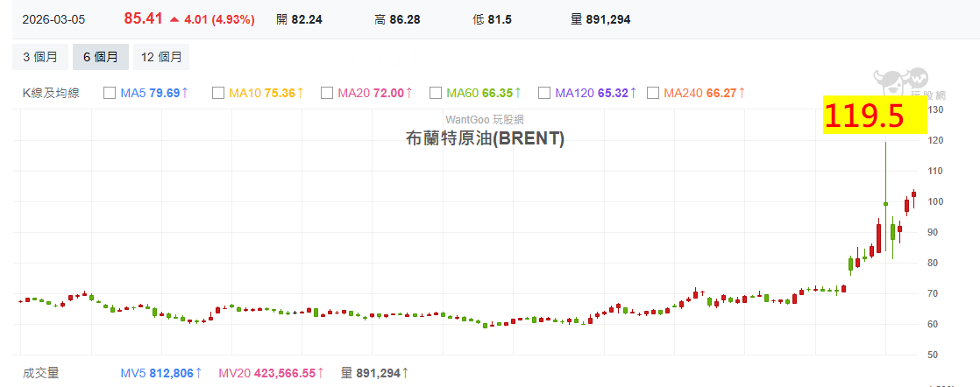Click red up triangle beside 4.01 change

[174, 19]
